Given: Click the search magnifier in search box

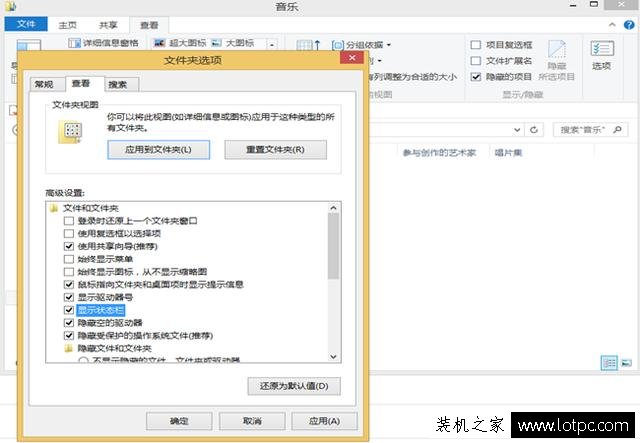Looking at the screenshot, I should 617,130.
